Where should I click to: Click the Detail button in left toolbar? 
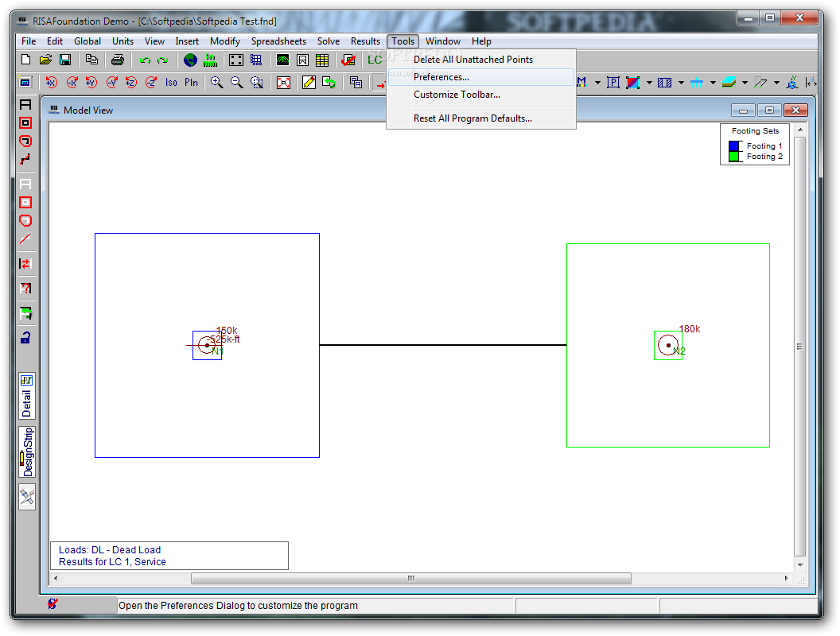point(27,396)
